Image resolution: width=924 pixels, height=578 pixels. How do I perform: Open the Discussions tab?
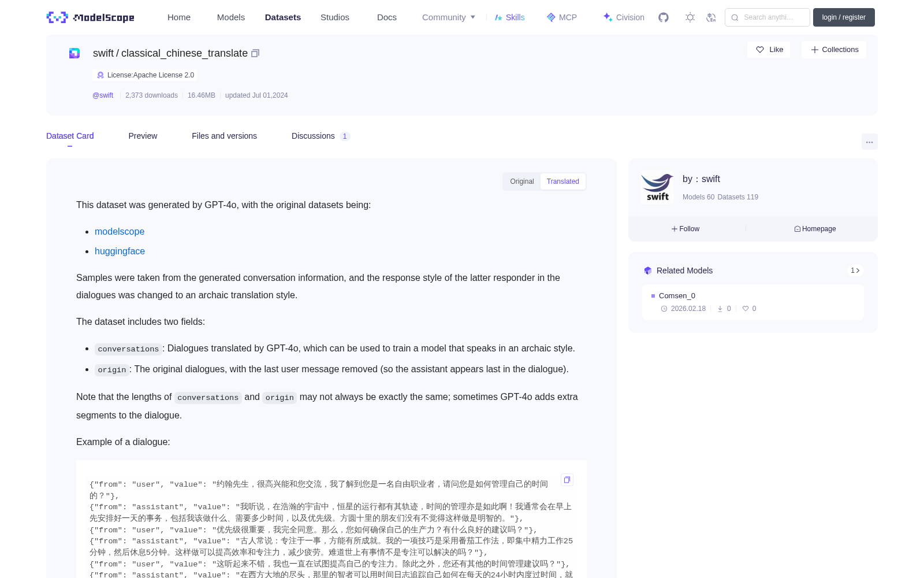pyautogui.click(x=321, y=136)
